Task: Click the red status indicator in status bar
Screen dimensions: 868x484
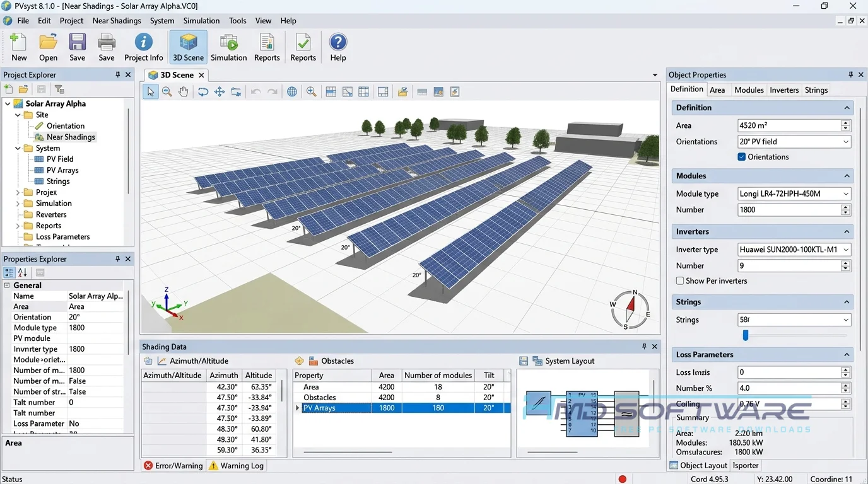Action: 623,479
